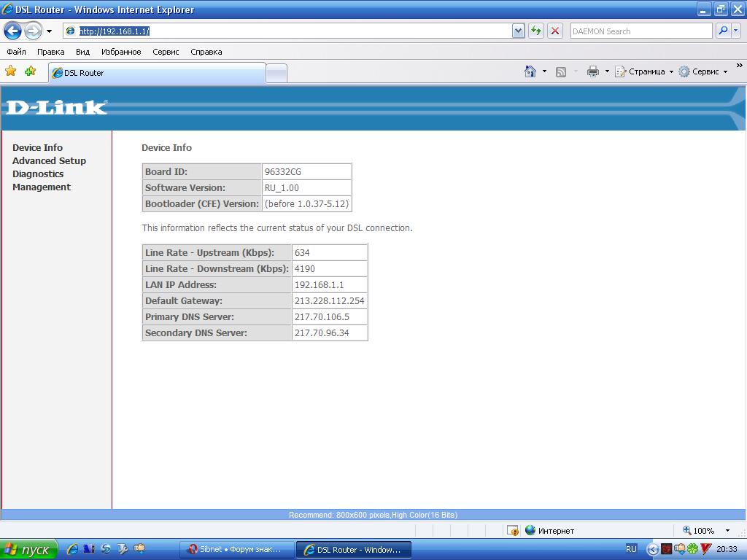Open Diagnostics in the sidebar
Image resolution: width=747 pixels, height=560 pixels.
38,174
